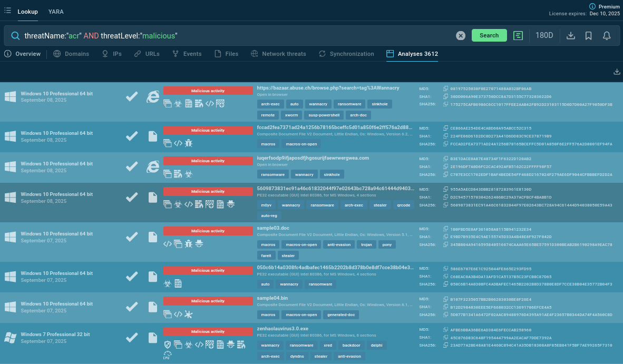Toggle the green query editor mode button

pos(518,35)
